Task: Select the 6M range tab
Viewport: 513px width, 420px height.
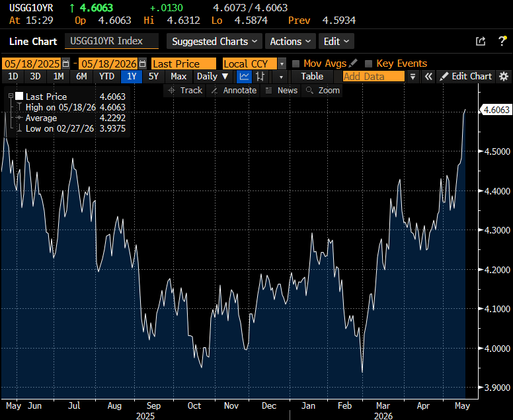Action: click(x=81, y=77)
